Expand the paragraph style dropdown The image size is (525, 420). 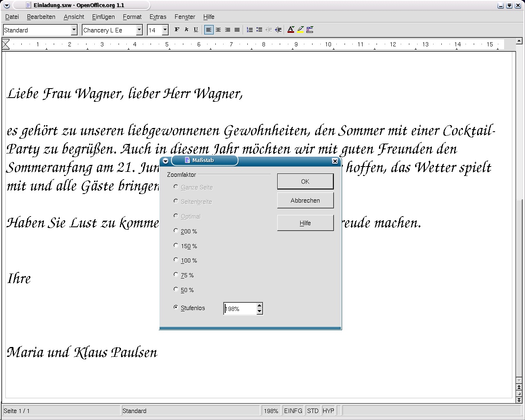(74, 30)
